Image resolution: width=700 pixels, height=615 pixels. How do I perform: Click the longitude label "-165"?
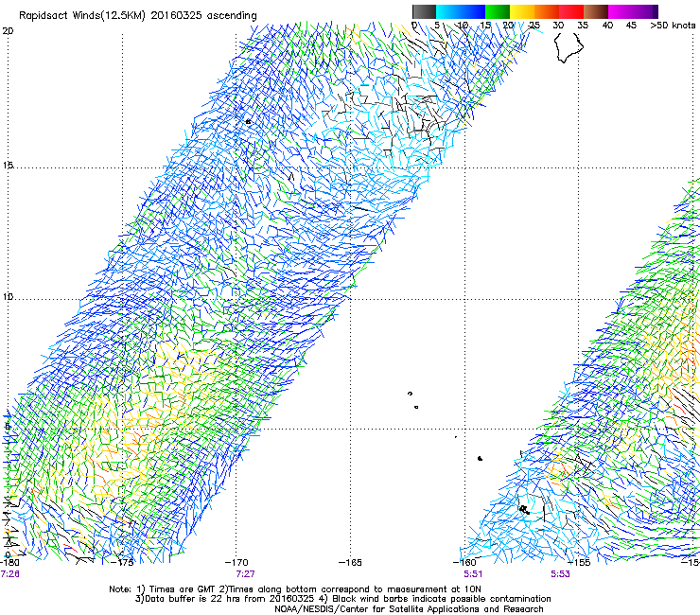coord(350,562)
